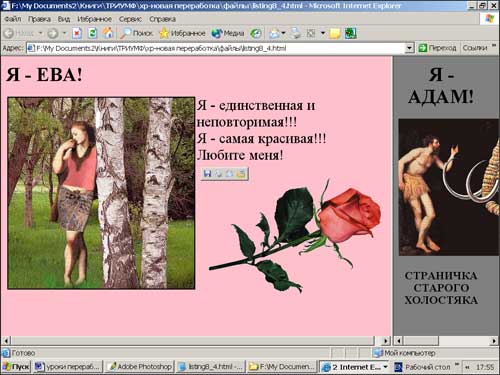Click inside the address bar field
Image resolution: width=500 pixels, height=375 pixels.
pyautogui.click(x=220, y=48)
